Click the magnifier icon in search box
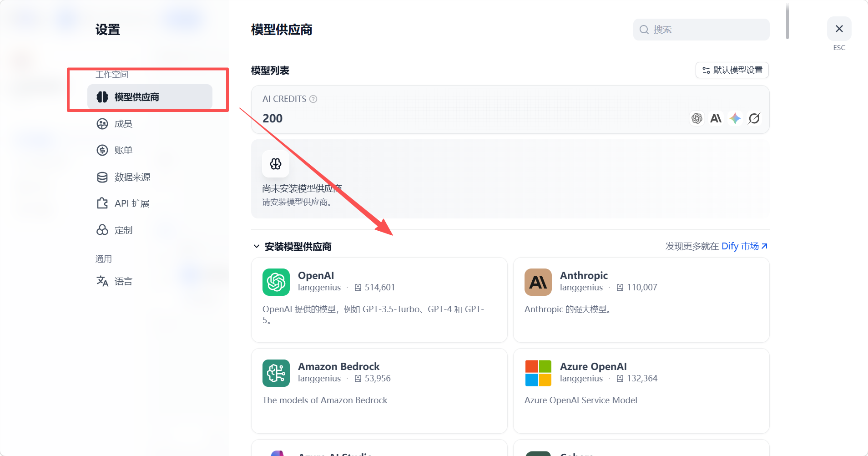 tap(644, 30)
